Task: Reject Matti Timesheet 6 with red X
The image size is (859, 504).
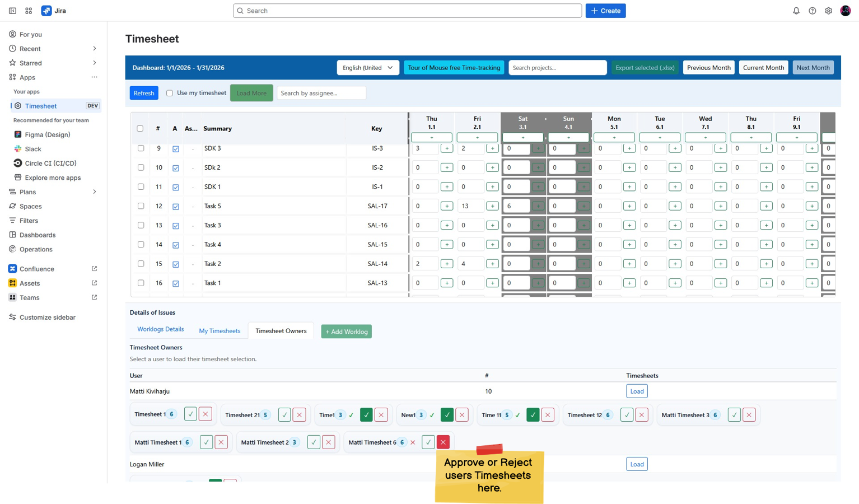Action: (443, 442)
